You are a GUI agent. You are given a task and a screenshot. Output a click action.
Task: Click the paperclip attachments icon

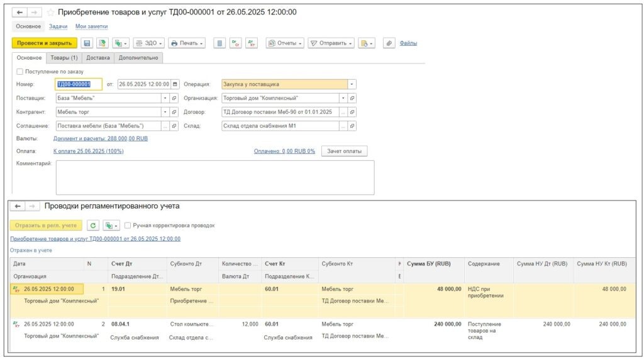pos(389,43)
